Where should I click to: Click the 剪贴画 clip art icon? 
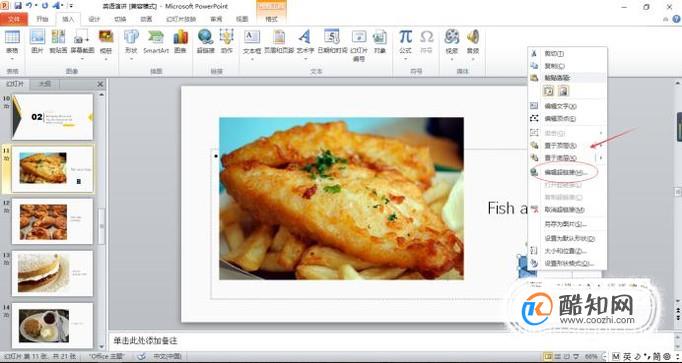tap(58, 42)
